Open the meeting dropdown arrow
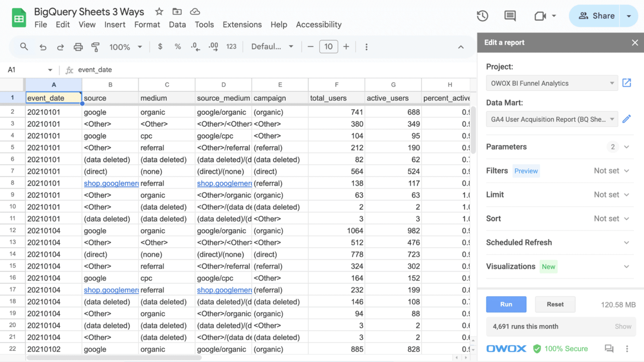Viewport: 644px width, 362px height. [554, 16]
